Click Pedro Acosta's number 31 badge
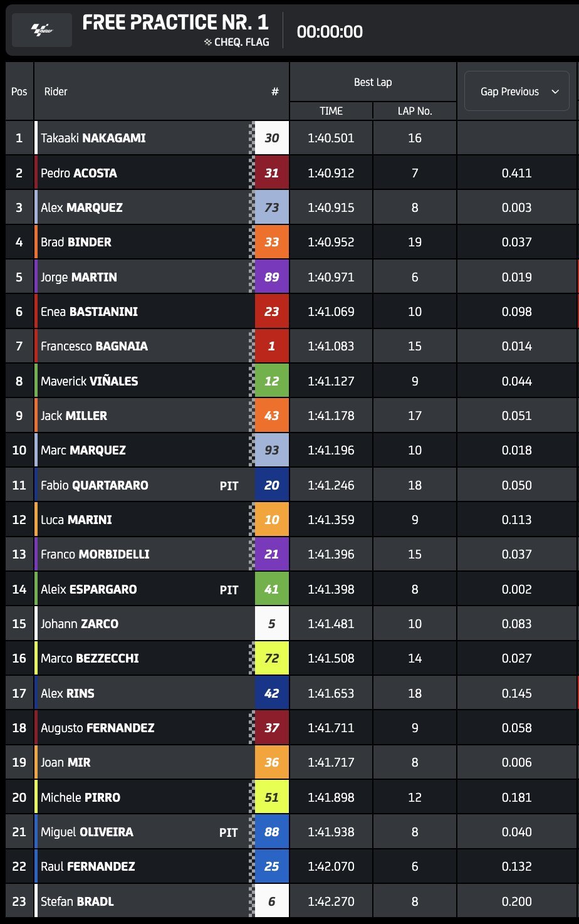This screenshot has height=924, width=579. point(271,173)
